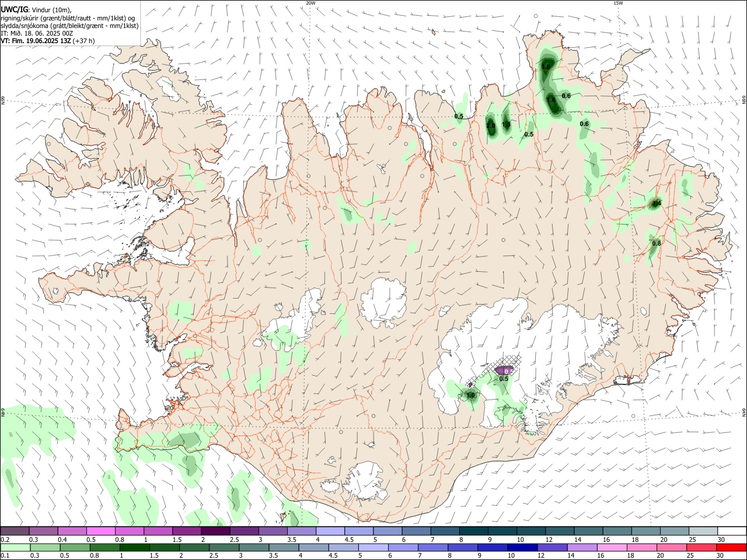Select the darkest green swatch at 1 in bottom legend row
Image resolution: width=747 pixels, height=560 pixels.
(135, 548)
